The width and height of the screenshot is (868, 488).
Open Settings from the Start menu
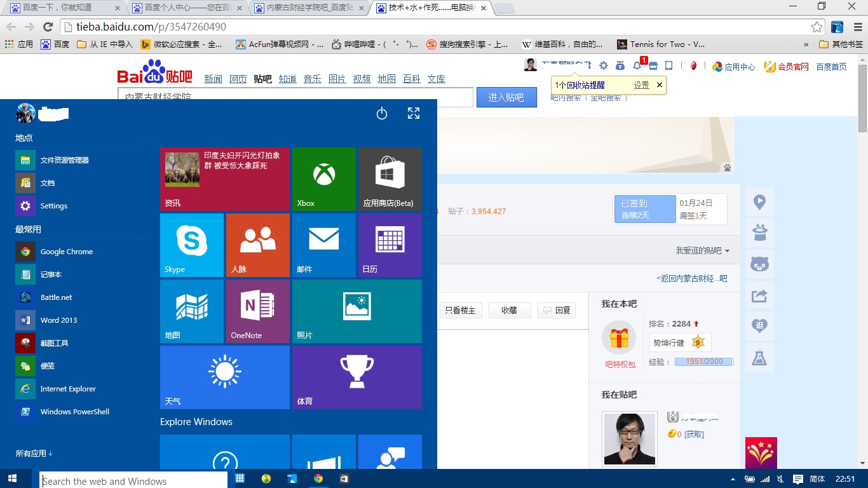[79, 206]
